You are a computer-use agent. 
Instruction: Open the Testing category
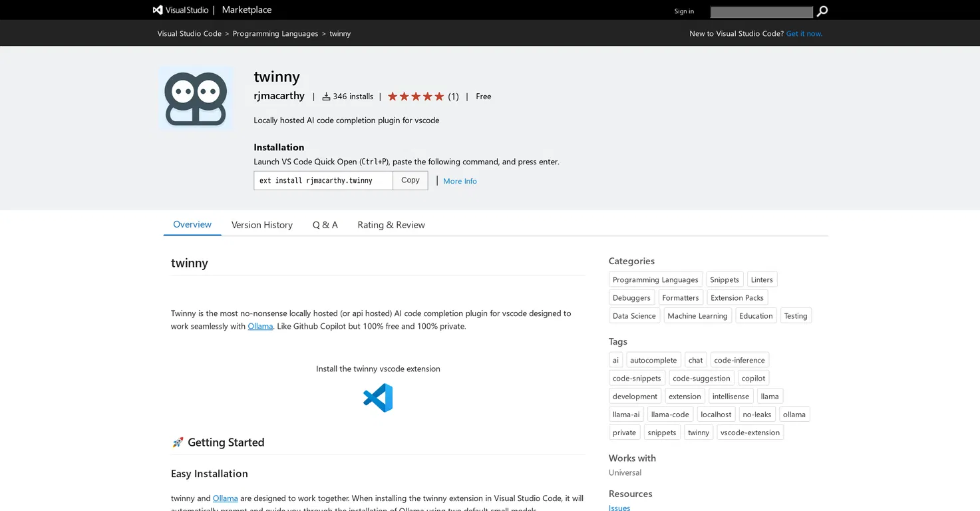(796, 315)
